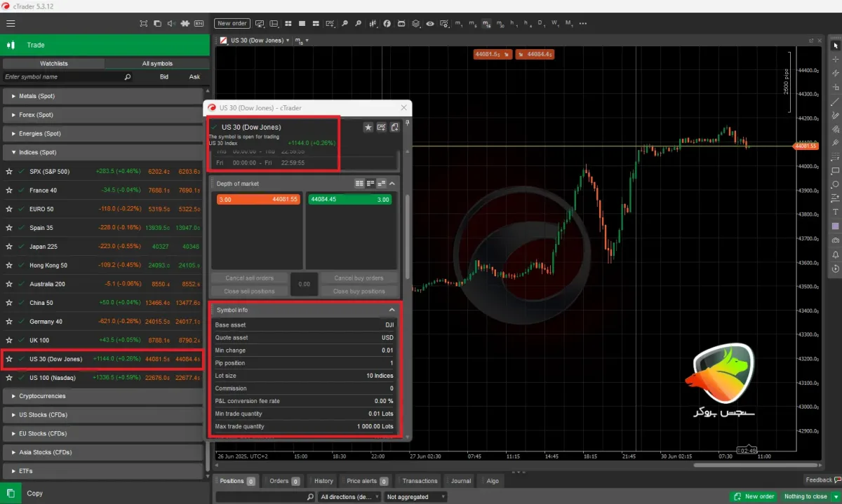842x504 pixels.
Task: Select the W1 timeframe
Action: pos(556,23)
